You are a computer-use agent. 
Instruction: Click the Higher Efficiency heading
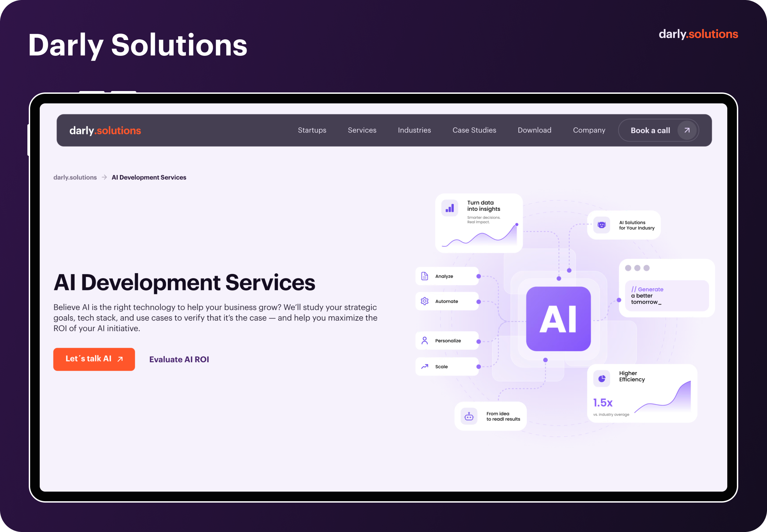pyautogui.click(x=632, y=376)
